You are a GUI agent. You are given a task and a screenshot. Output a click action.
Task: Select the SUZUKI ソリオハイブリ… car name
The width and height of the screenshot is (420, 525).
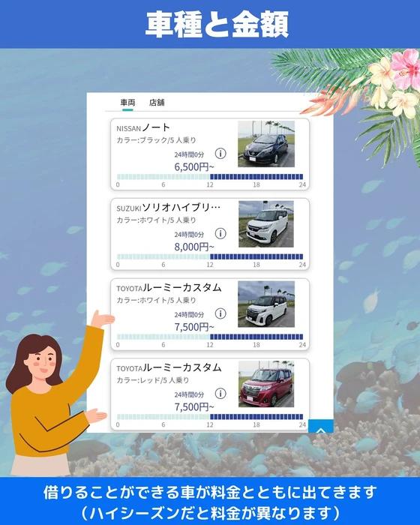pyautogui.click(x=169, y=208)
